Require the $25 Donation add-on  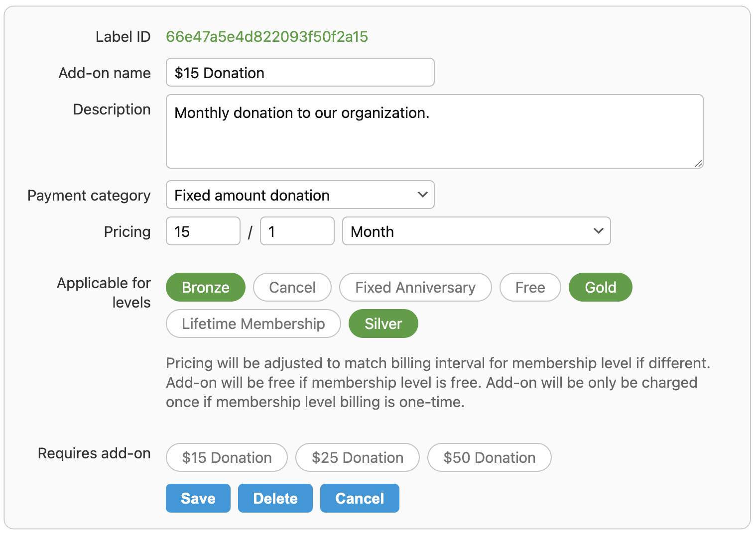[357, 457]
